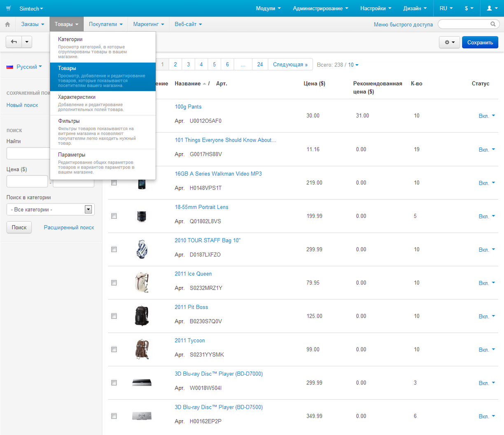
Task: Go to page 24
Action: coord(260,65)
